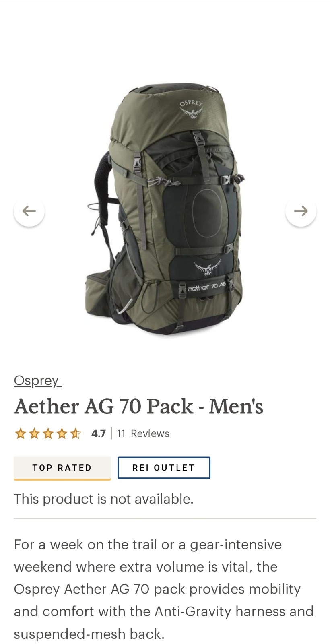Click the third gold rating star
Viewport: 330px width, 644px height.
click(x=48, y=433)
